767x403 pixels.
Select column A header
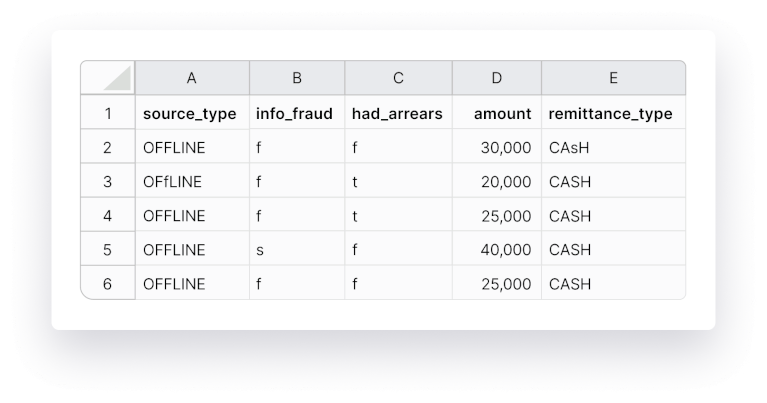click(192, 78)
